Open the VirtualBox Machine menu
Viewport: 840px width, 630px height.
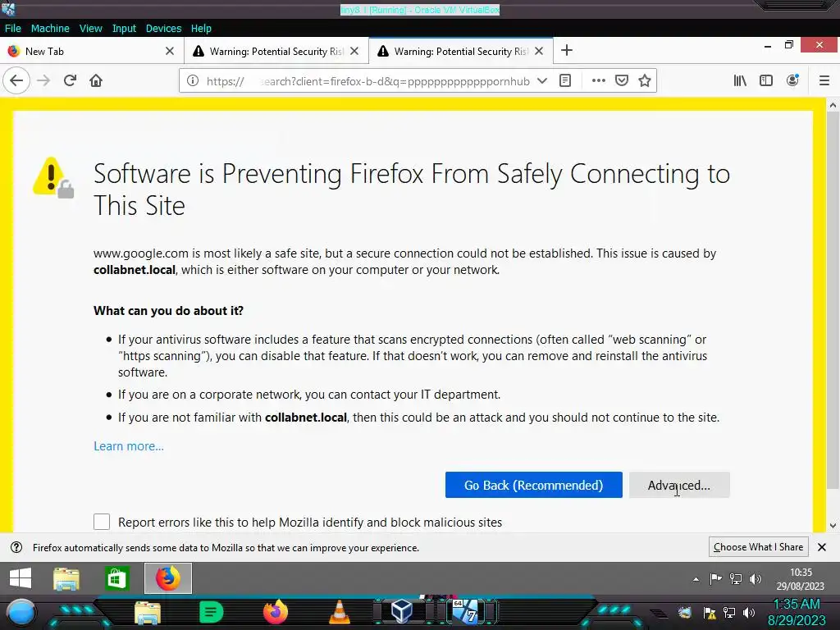pyautogui.click(x=50, y=29)
